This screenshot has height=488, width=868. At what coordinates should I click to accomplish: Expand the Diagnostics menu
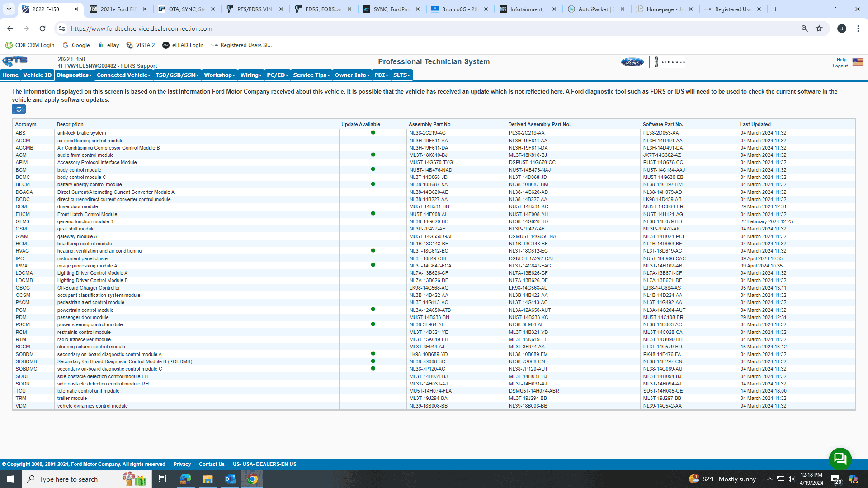coord(74,75)
